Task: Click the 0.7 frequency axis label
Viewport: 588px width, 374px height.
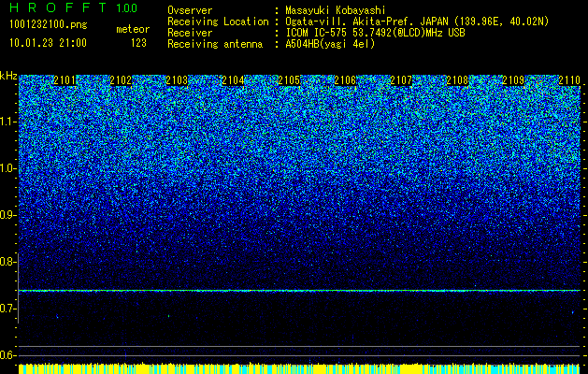Action: point(7,309)
